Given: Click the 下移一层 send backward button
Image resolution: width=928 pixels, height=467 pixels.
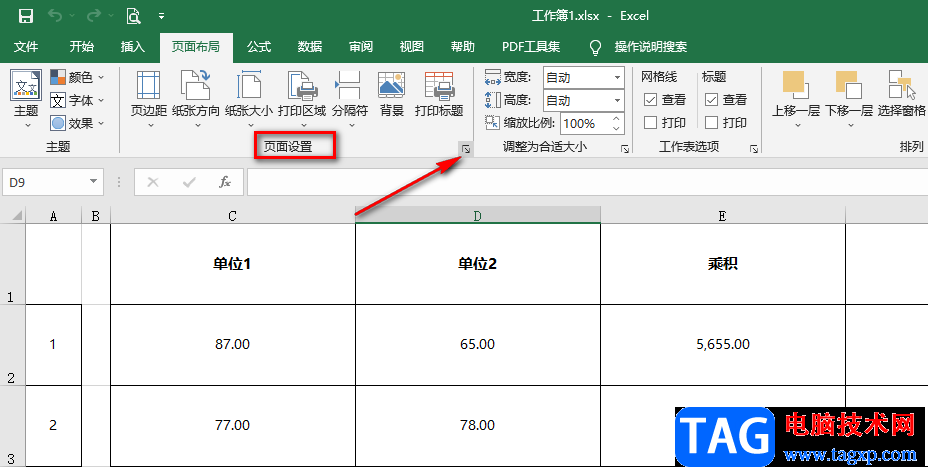Looking at the screenshot, I should 849,100.
